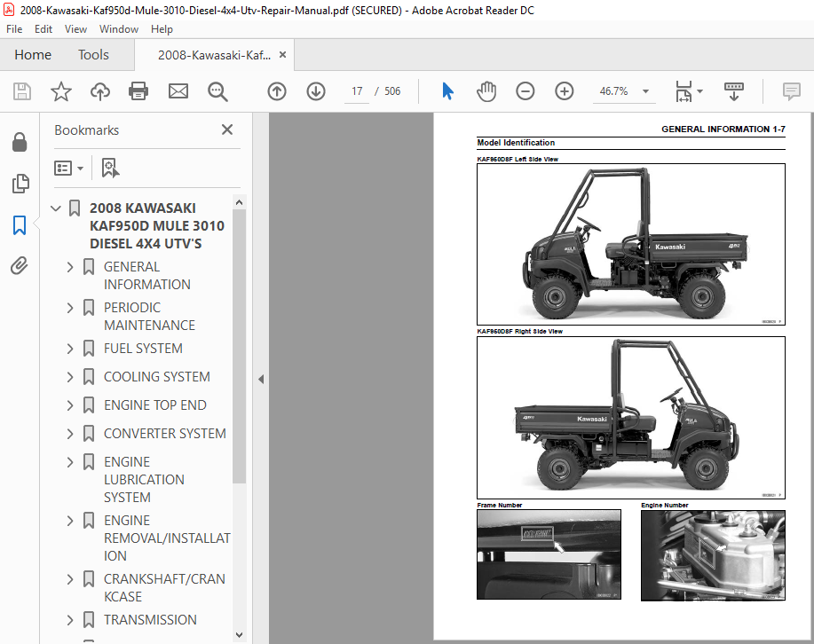Jump to the TRANSMISSION bookmark

click(150, 620)
